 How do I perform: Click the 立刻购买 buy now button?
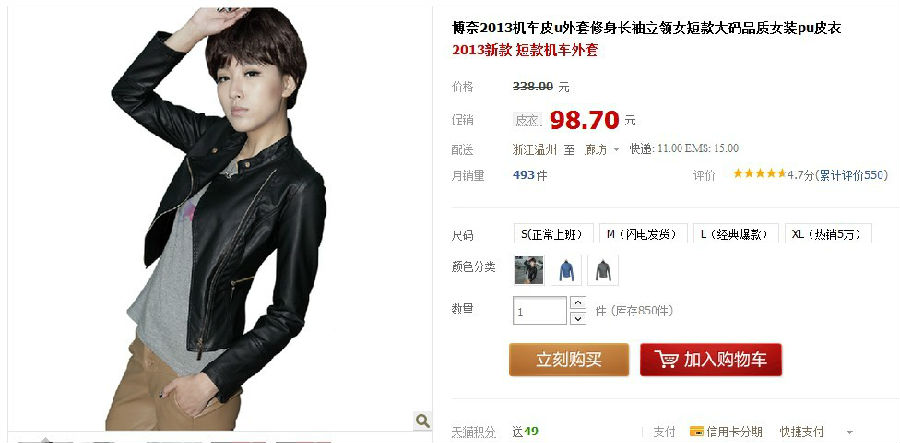pyautogui.click(x=569, y=360)
